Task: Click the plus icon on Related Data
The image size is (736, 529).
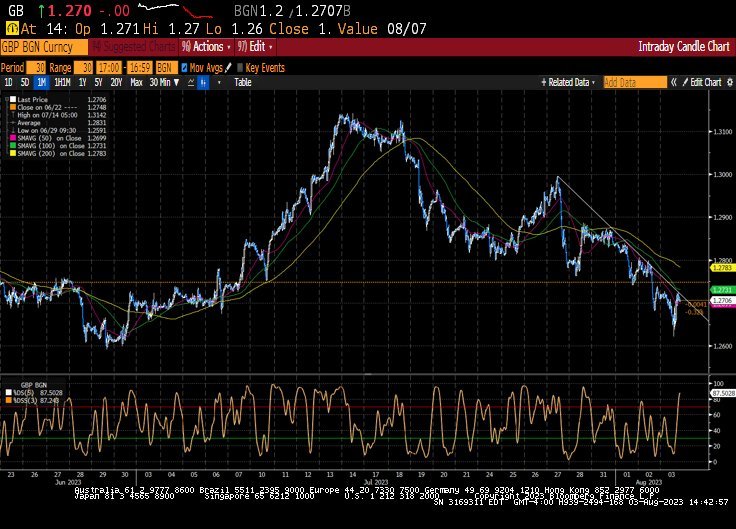Action: [542, 83]
